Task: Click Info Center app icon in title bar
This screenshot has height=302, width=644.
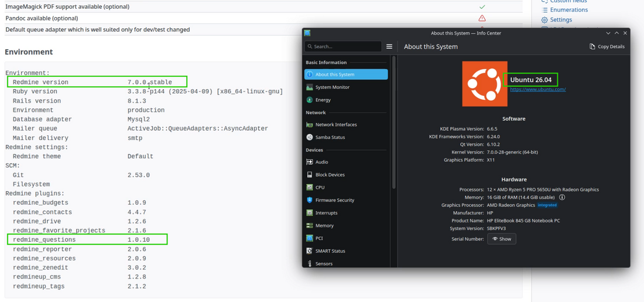Action: (x=307, y=33)
